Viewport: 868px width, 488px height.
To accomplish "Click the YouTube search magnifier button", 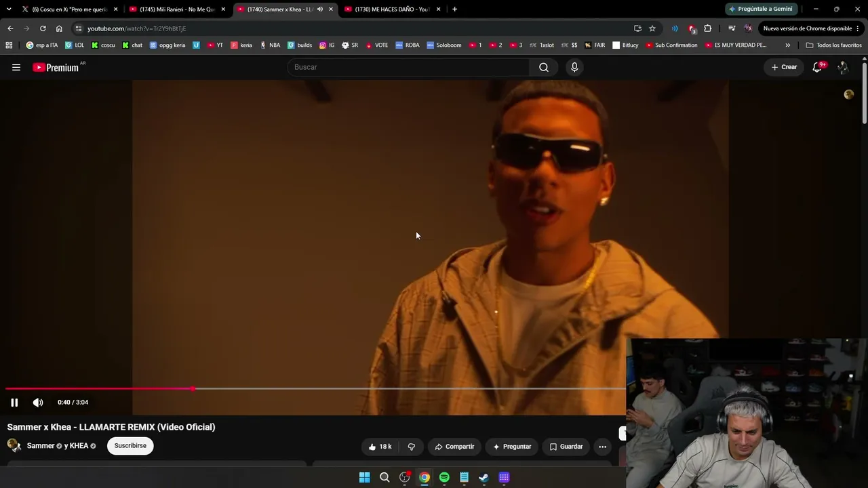I will (x=544, y=67).
